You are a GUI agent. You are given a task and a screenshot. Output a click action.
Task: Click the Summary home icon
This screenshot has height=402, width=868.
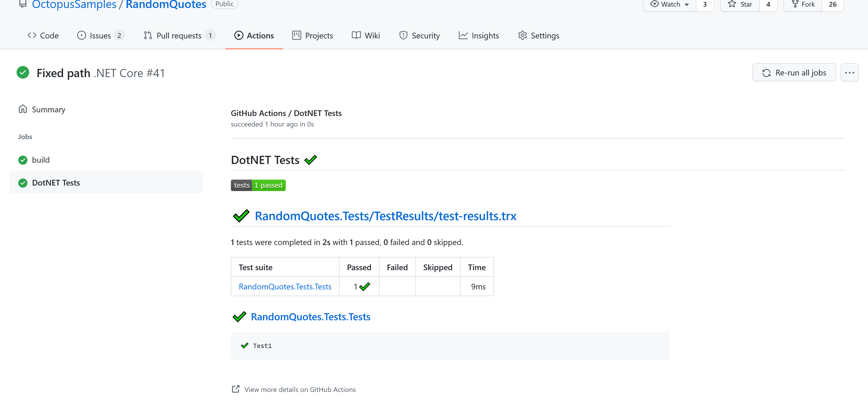click(23, 109)
